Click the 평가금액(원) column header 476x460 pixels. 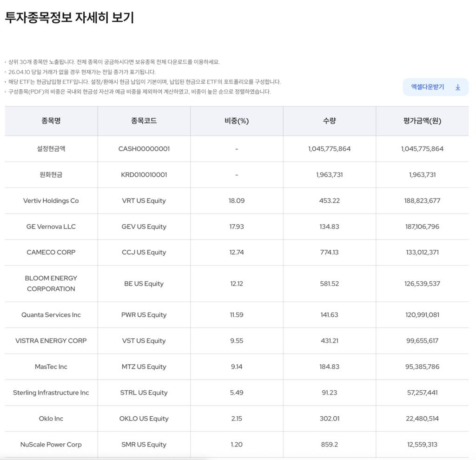coord(422,121)
